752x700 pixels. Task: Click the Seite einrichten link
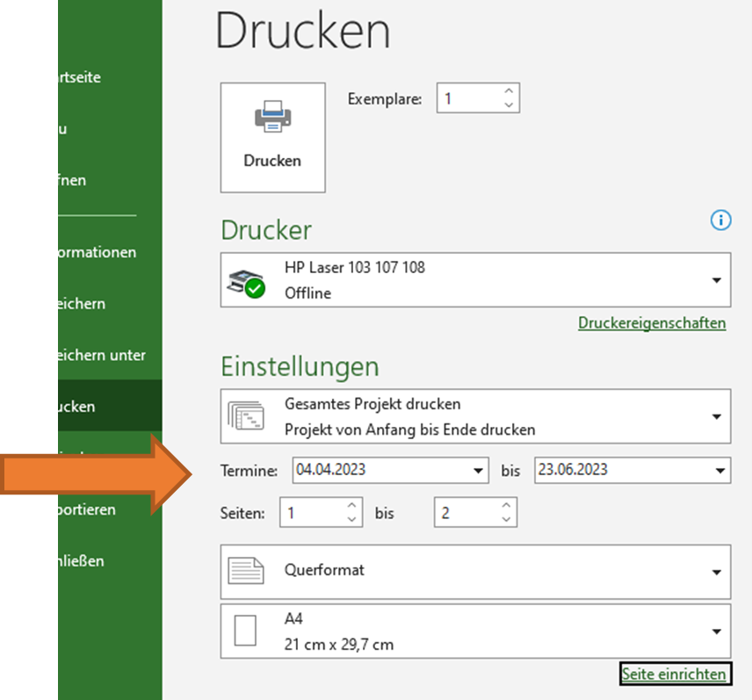[674, 674]
